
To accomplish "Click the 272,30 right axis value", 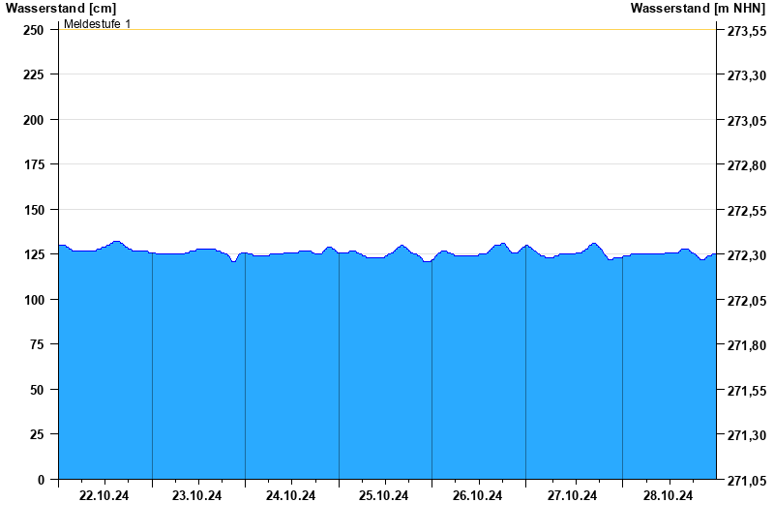I will pos(746,255).
